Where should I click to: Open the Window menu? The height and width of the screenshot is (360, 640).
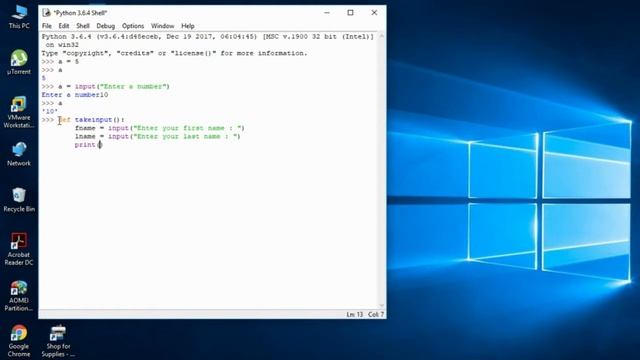pos(162,26)
